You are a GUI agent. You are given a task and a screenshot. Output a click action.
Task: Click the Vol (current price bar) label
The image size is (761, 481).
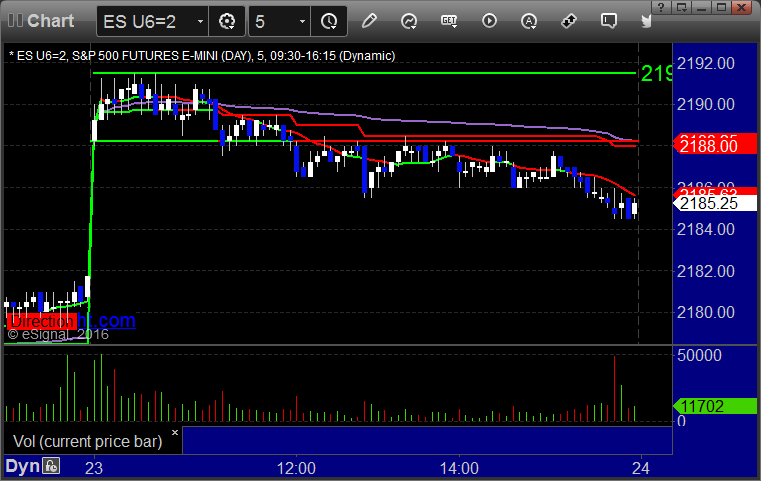pos(87,441)
